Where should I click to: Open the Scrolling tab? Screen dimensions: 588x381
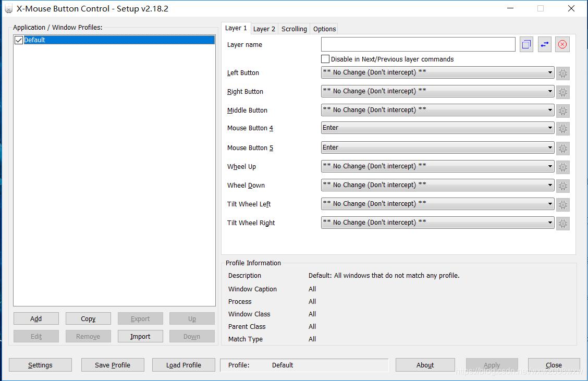click(294, 29)
